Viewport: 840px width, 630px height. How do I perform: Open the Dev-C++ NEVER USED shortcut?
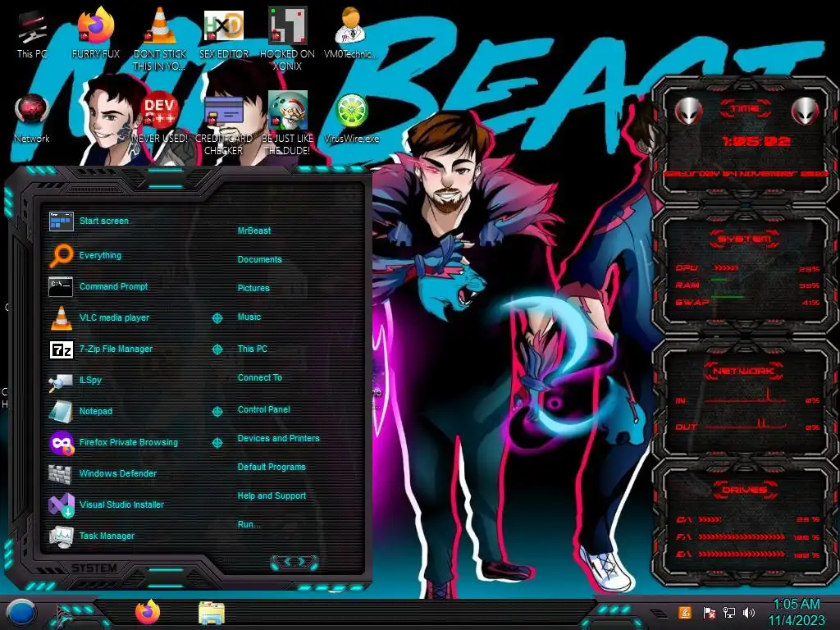[160, 118]
